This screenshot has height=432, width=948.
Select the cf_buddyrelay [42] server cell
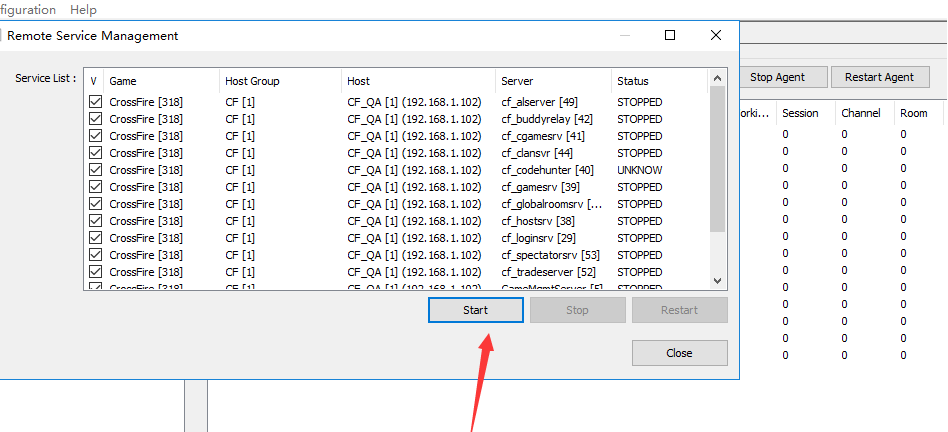547,119
